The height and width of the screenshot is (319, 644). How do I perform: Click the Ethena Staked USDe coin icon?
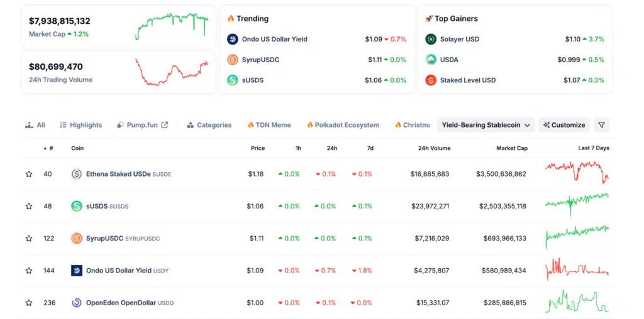pyautogui.click(x=77, y=174)
